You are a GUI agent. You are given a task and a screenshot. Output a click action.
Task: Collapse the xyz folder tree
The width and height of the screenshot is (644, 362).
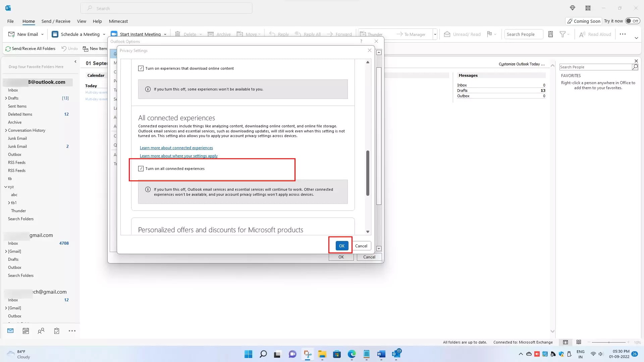5,187
